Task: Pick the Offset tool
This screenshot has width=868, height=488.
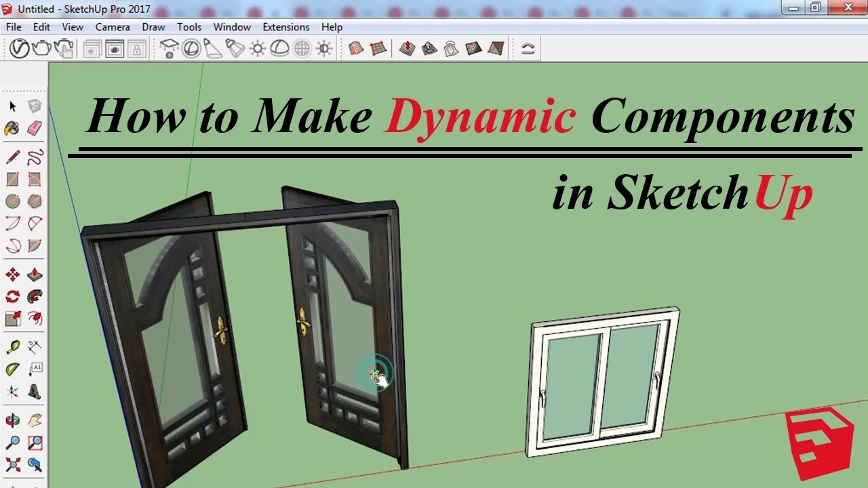Action: [35, 318]
